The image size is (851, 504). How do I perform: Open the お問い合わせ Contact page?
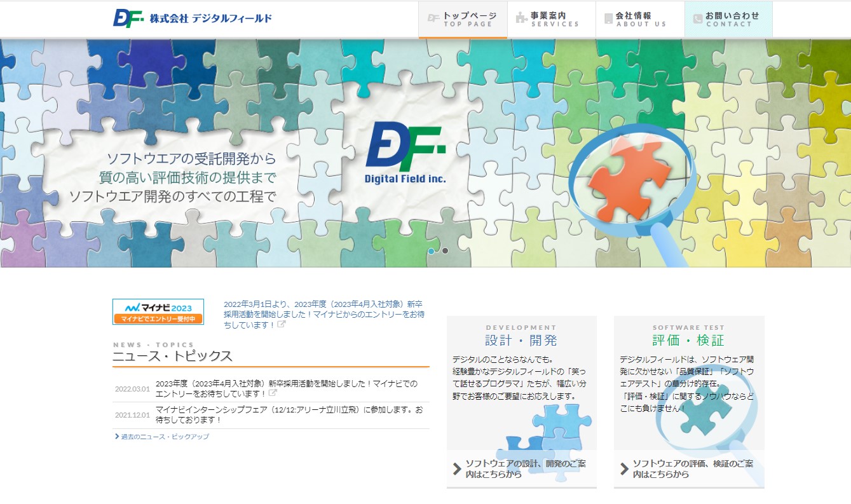(728, 19)
